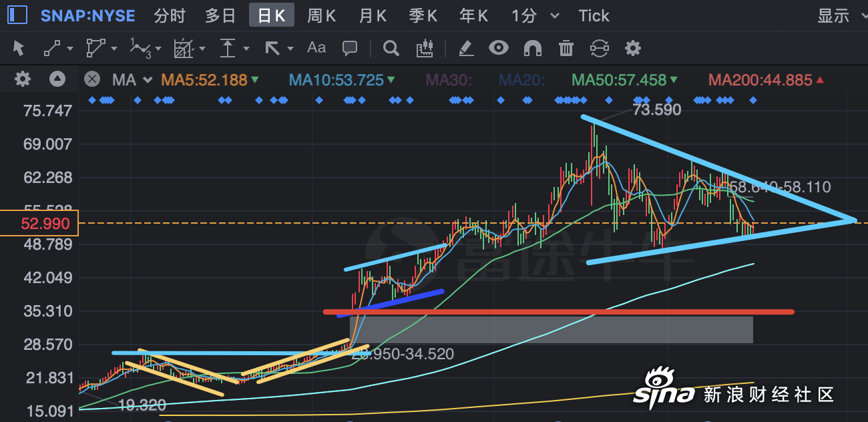
Task: Select the 日K daily candlestick tab
Action: [x=272, y=15]
